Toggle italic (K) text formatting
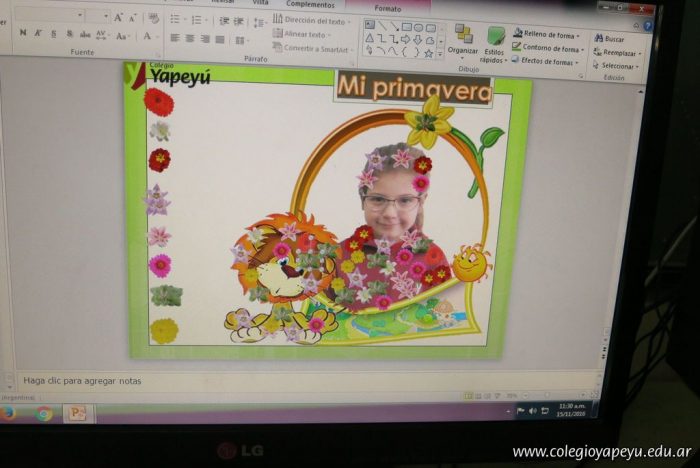The width and height of the screenshot is (700, 468). point(39,33)
